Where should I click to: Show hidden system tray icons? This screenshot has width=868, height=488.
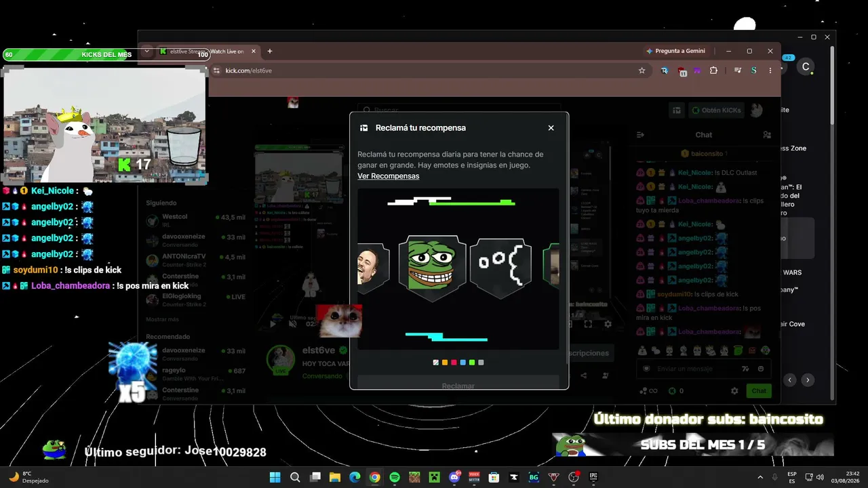[760, 477]
